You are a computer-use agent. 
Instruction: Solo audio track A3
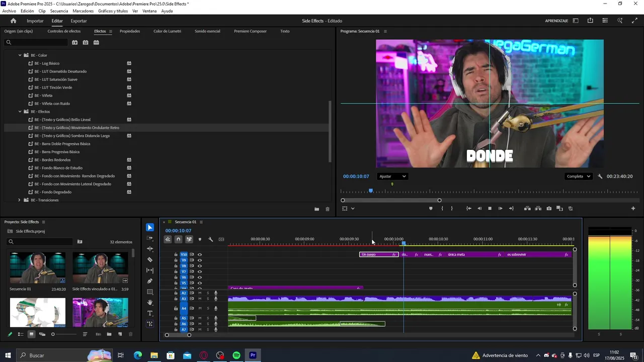pyautogui.click(x=208, y=299)
